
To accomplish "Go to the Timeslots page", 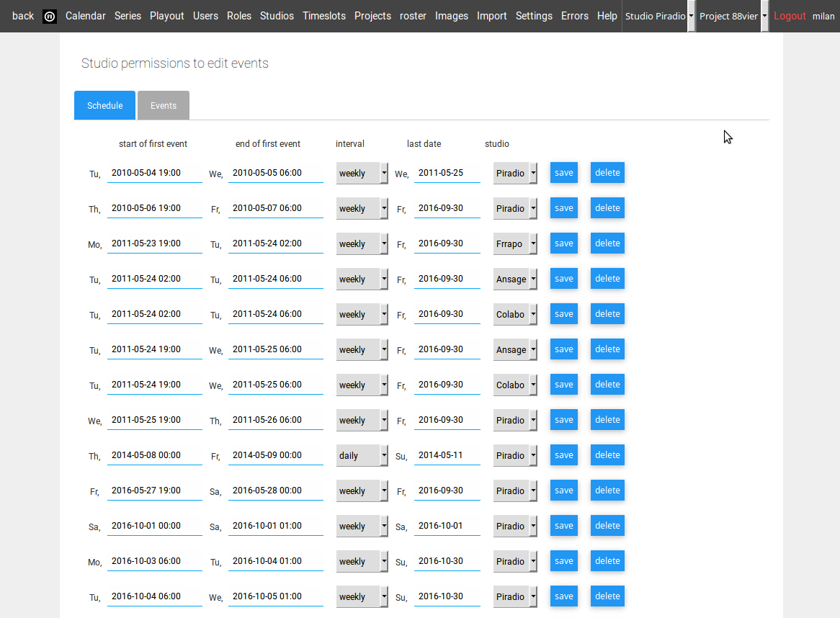I will click(323, 16).
